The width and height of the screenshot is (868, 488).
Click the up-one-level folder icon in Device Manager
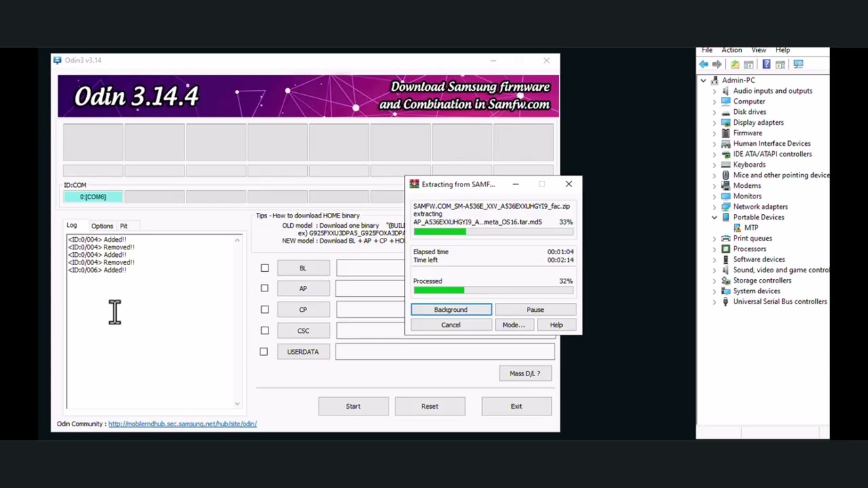click(735, 64)
